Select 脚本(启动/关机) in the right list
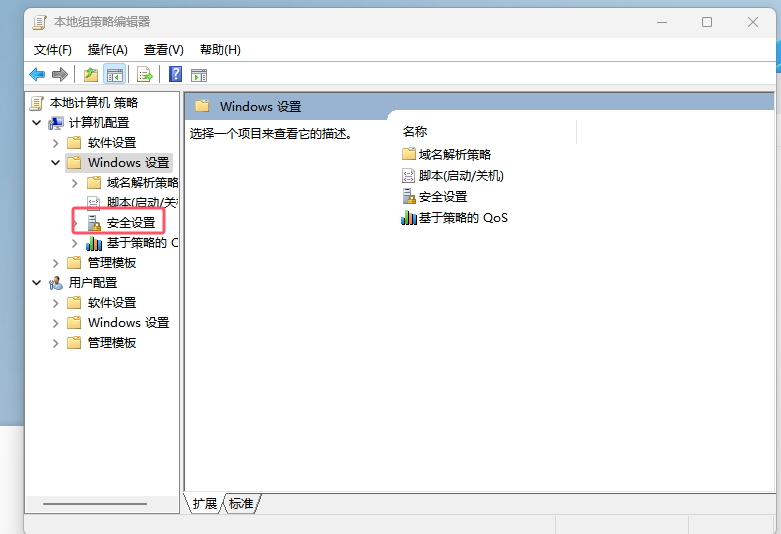This screenshot has width=781, height=534. (x=461, y=176)
